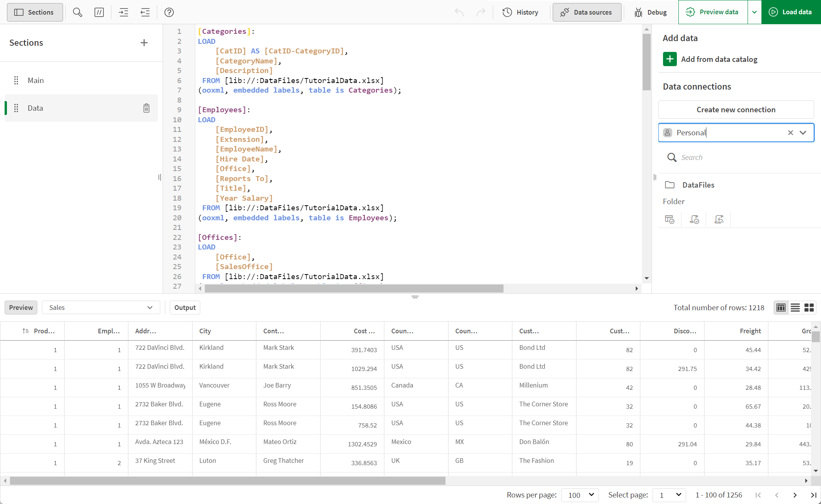The width and height of the screenshot is (821, 504).
Task: Click the DataFiles folder item
Action: pyautogui.click(x=698, y=185)
